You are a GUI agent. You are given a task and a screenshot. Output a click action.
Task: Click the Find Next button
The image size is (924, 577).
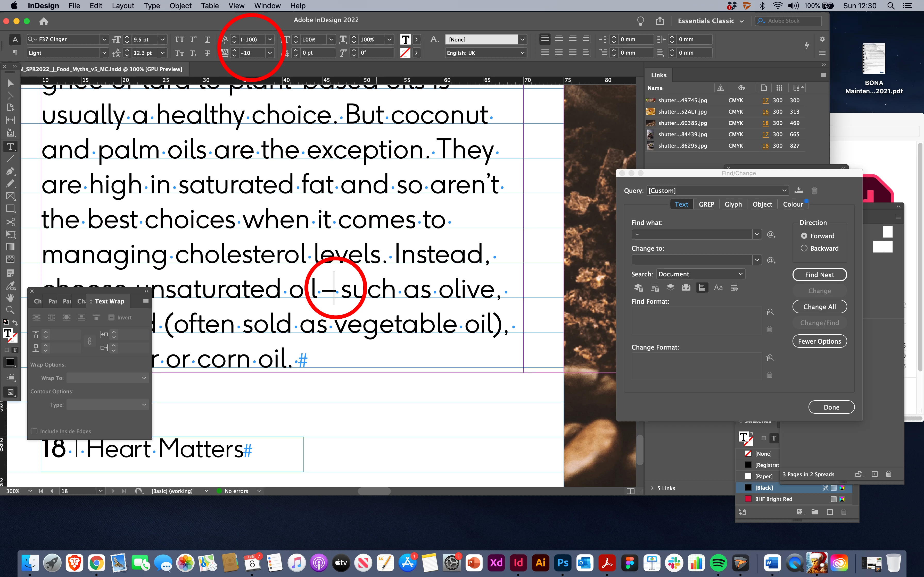tap(819, 275)
